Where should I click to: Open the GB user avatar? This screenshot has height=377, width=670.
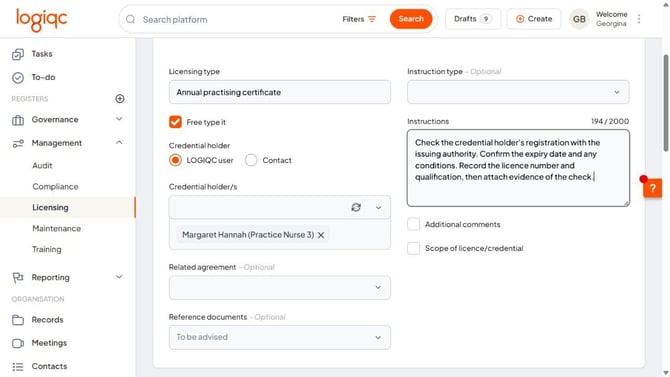[579, 19]
